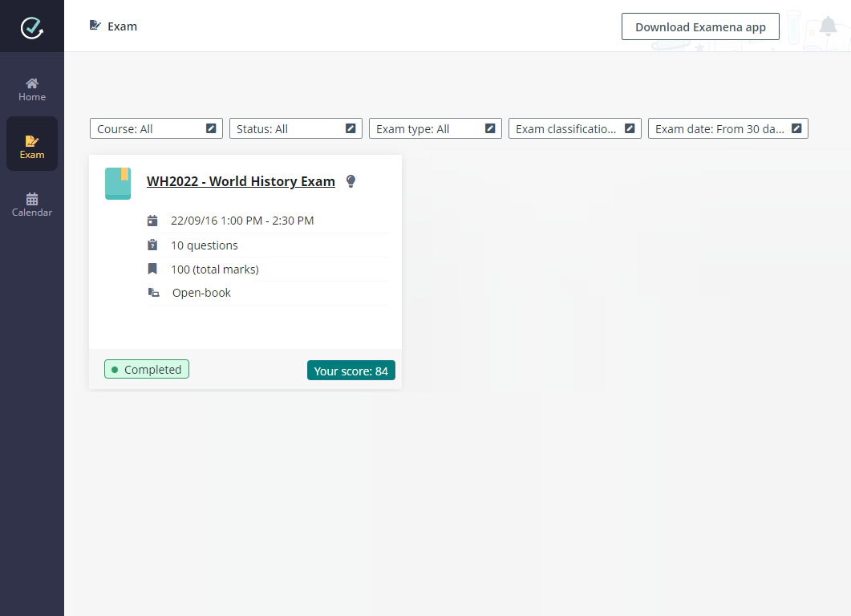This screenshot has height=616, width=851.
Task: Click Download Examena app button
Action: pyautogui.click(x=700, y=26)
